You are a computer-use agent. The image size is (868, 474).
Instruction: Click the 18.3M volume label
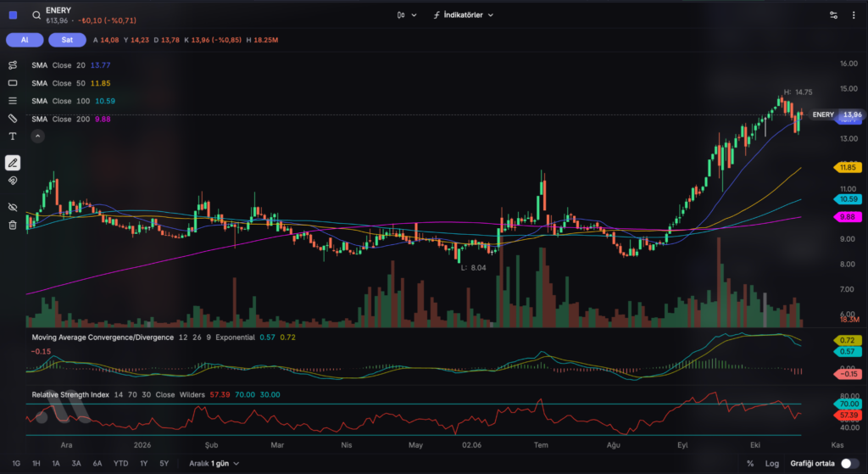[849, 320]
